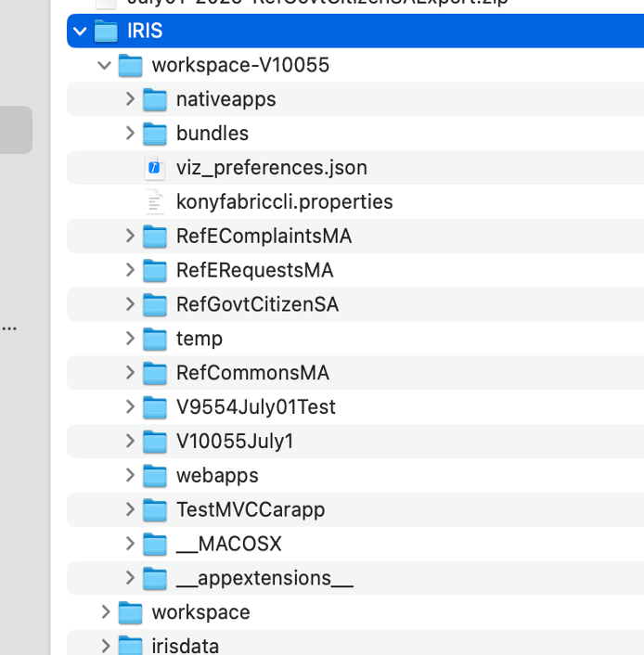Select the RefERequestsMA folder name
This screenshot has height=655, width=644.
(x=255, y=270)
